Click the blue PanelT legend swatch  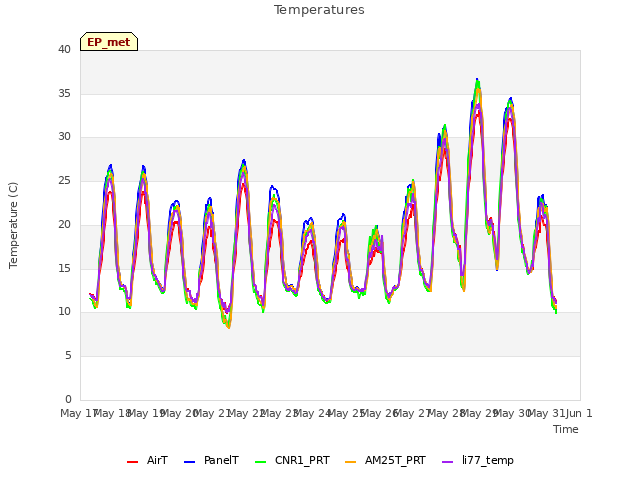click(x=189, y=462)
